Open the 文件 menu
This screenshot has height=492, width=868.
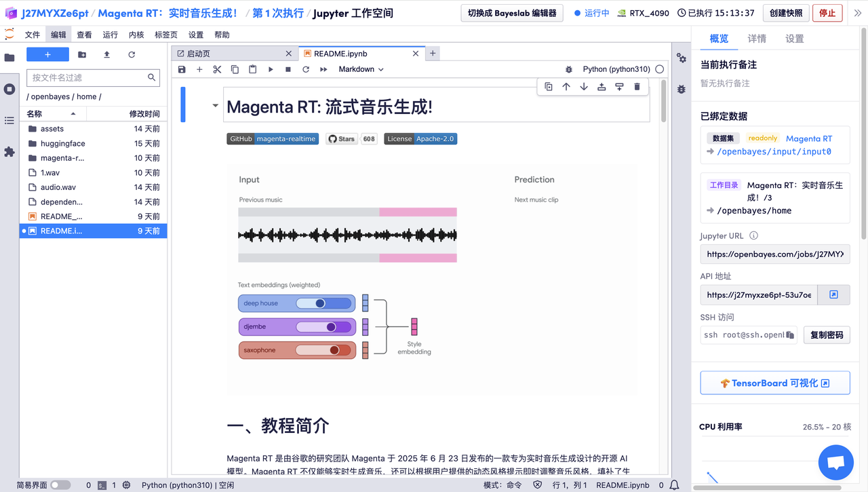(33, 35)
